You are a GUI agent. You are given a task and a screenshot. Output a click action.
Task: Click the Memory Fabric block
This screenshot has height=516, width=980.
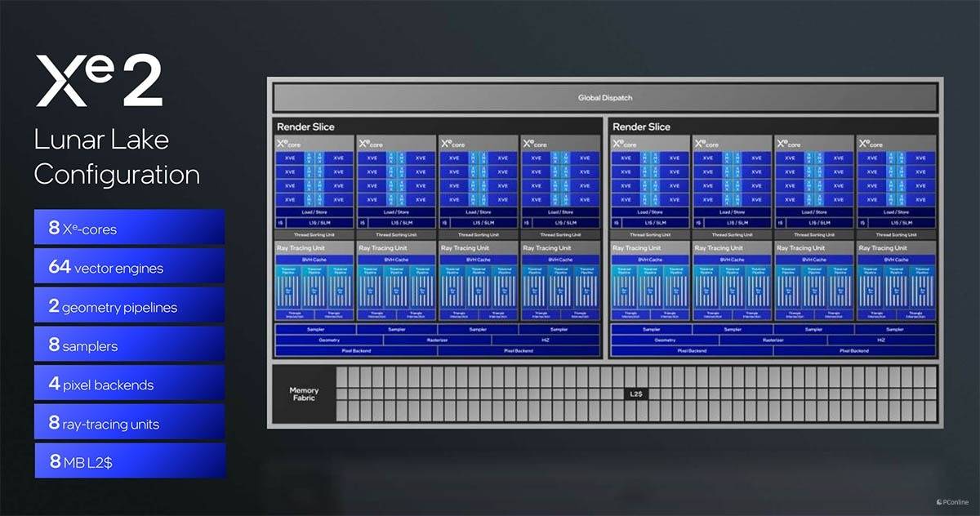coord(304,394)
